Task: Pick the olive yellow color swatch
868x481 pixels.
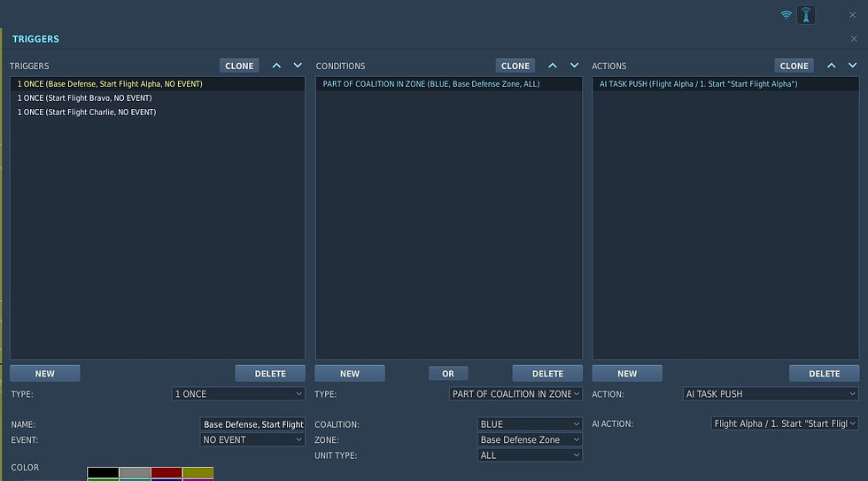Action: point(198,472)
